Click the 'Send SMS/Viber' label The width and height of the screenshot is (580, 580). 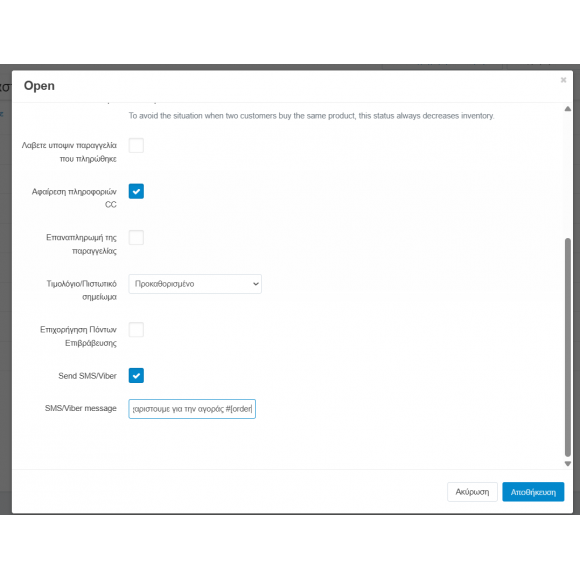tap(87, 376)
